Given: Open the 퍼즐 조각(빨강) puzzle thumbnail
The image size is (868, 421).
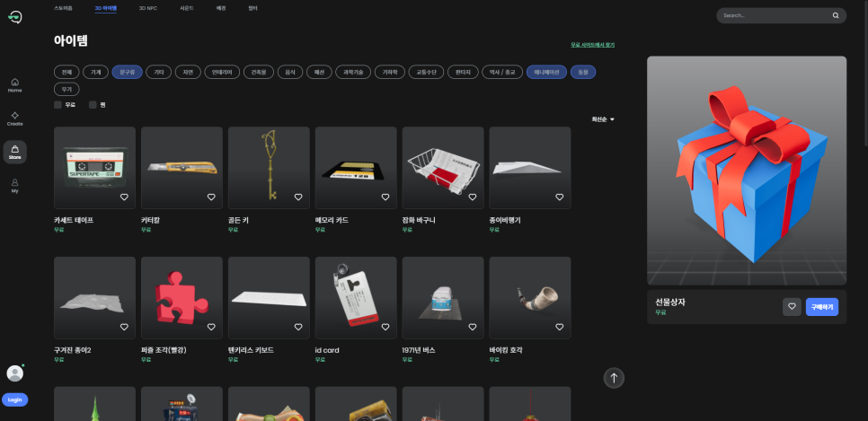Looking at the screenshot, I should click(182, 298).
